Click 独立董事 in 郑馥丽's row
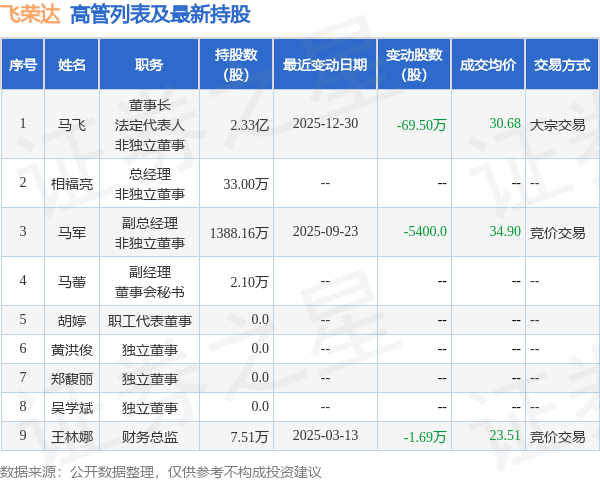This screenshot has height=481, width=600. tap(150, 378)
